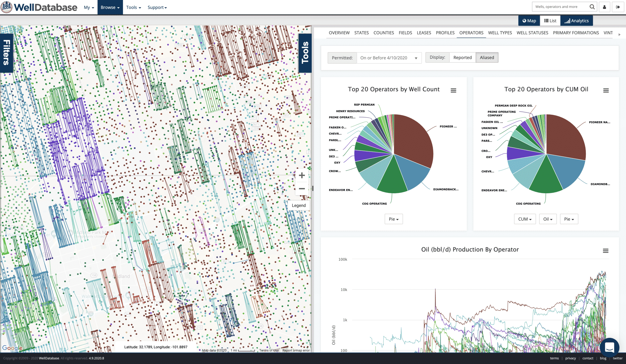Switch to Map view

click(529, 21)
